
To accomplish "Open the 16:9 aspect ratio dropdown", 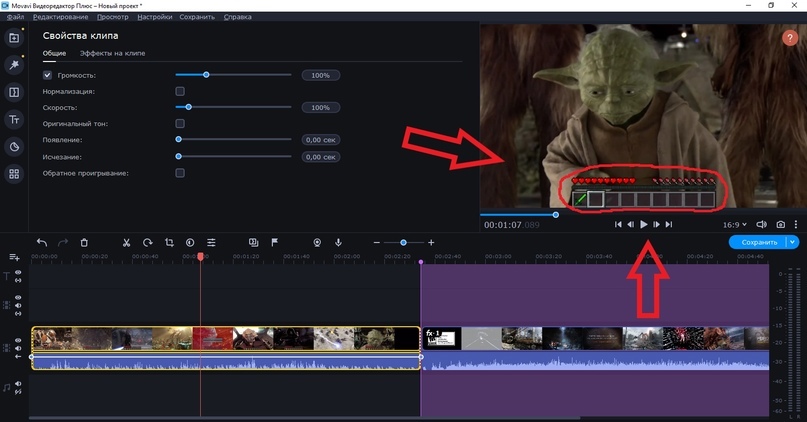I will pyautogui.click(x=734, y=225).
